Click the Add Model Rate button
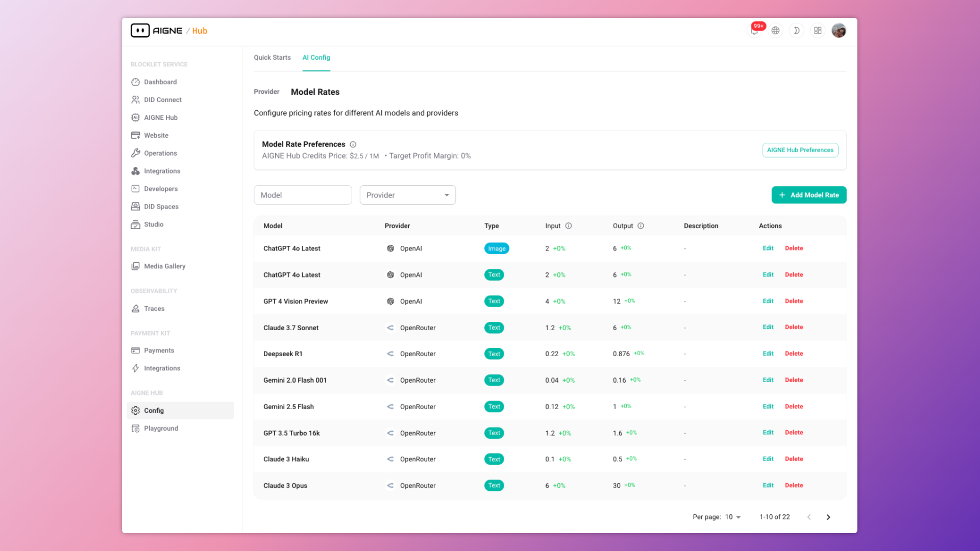Screen dimensions: 980x551 (808, 195)
